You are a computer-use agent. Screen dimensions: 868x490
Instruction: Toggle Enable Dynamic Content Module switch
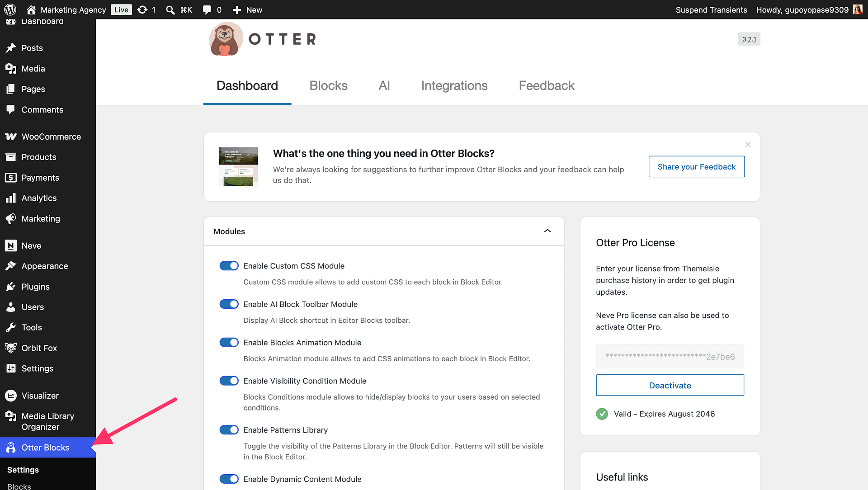pos(229,479)
